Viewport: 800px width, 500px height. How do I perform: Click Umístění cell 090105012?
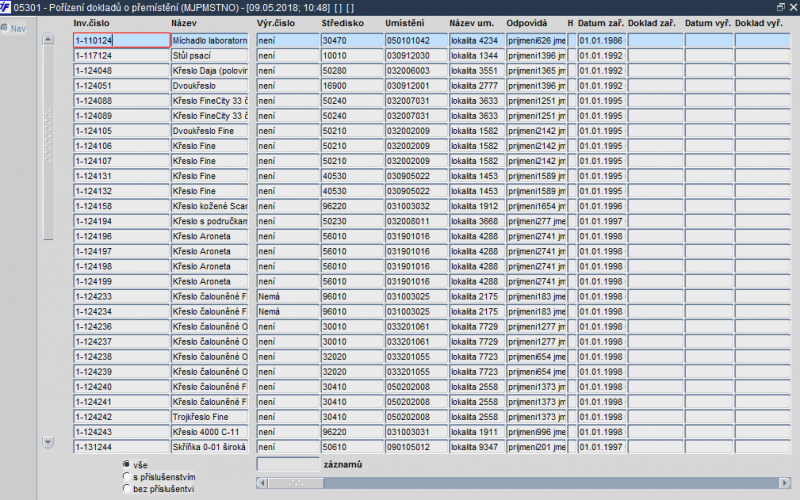coord(416,446)
